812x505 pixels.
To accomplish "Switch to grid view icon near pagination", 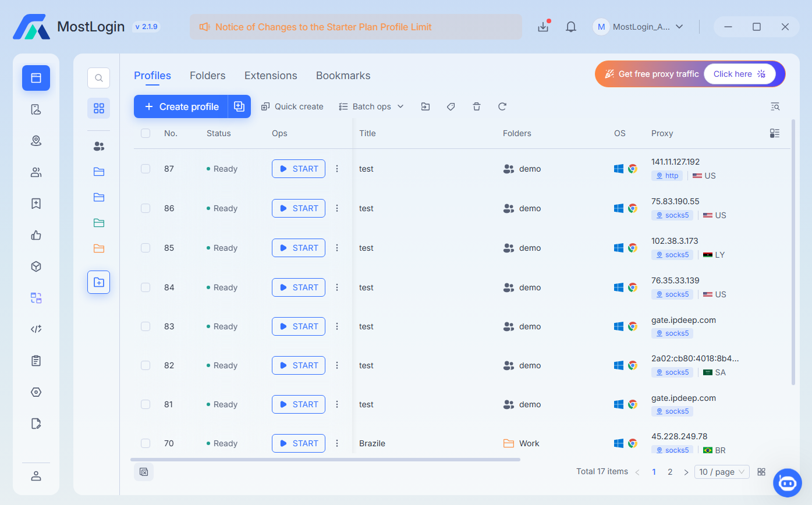I will coord(761,472).
